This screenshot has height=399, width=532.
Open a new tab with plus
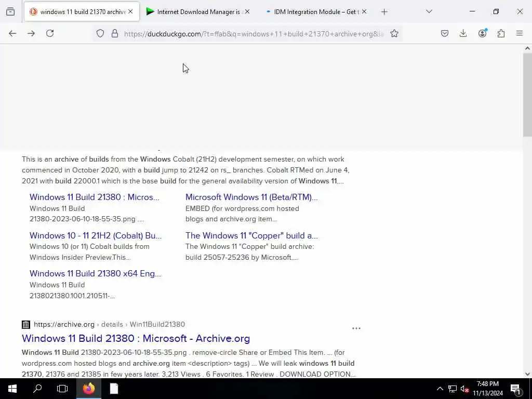coord(384,12)
